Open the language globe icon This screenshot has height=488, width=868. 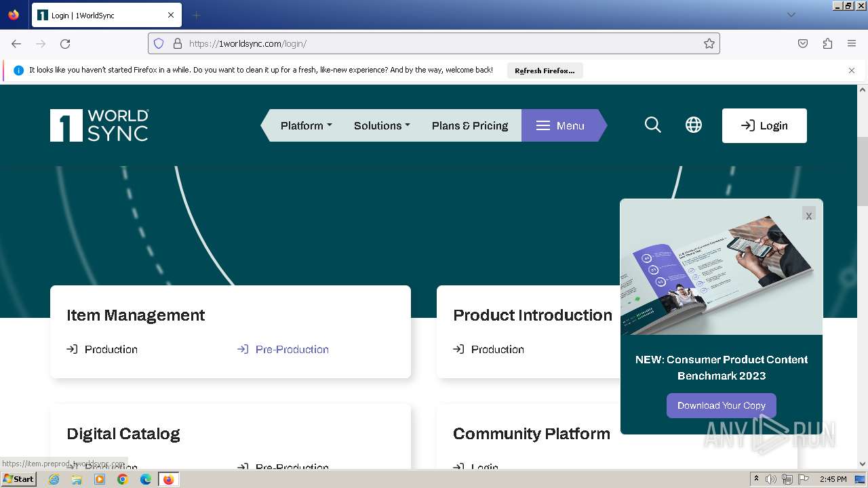(693, 125)
